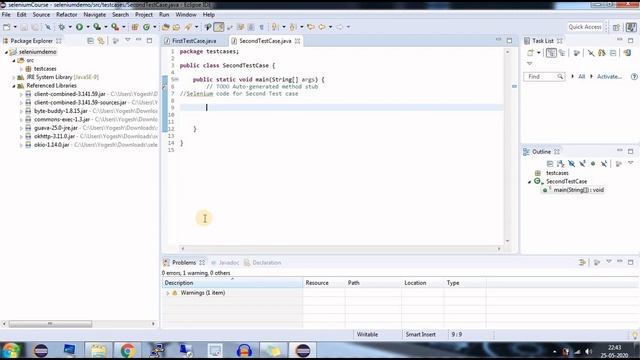The width and height of the screenshot is (640, 360).
Task: Open the Refactor menu
Action: (x=67, y=15)
